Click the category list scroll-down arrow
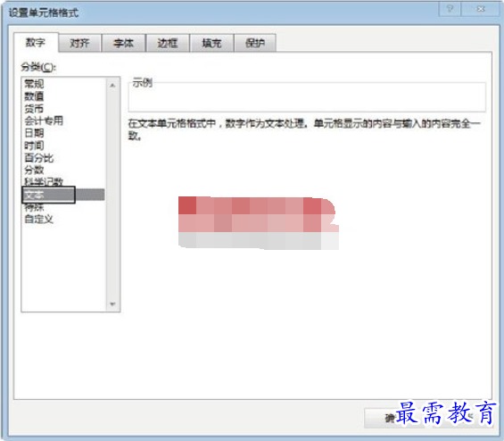504x441 pixels. (112, 304)
